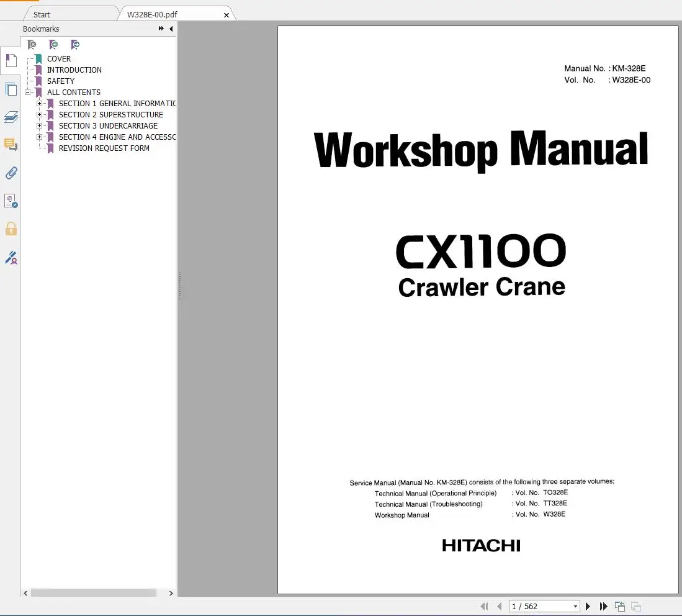Select the SAFETY bookmark
This screenshot has width=682, height=616.
point(61,81)
